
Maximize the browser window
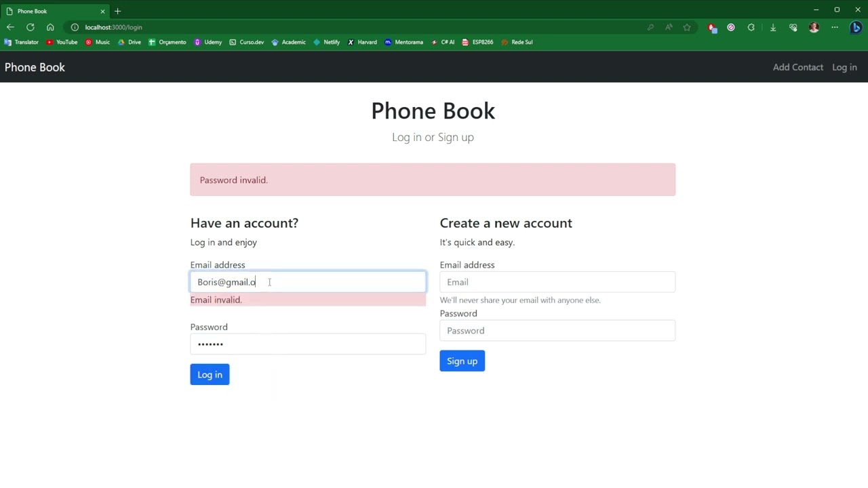point(837,10)
